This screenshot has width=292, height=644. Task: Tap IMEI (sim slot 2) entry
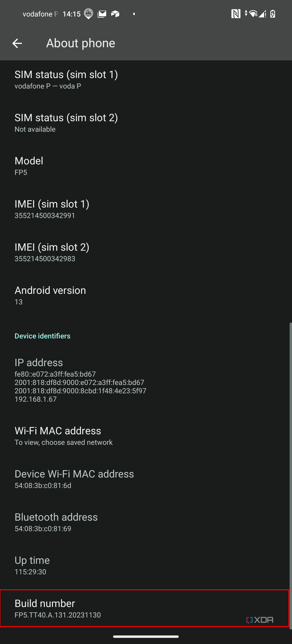pos(145,252)
